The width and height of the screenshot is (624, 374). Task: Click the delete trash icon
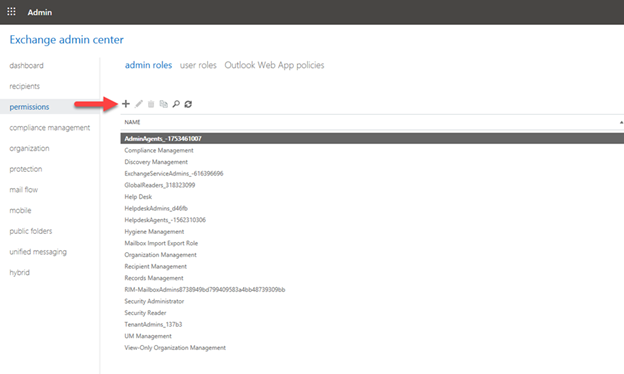[x=151, y=104]
